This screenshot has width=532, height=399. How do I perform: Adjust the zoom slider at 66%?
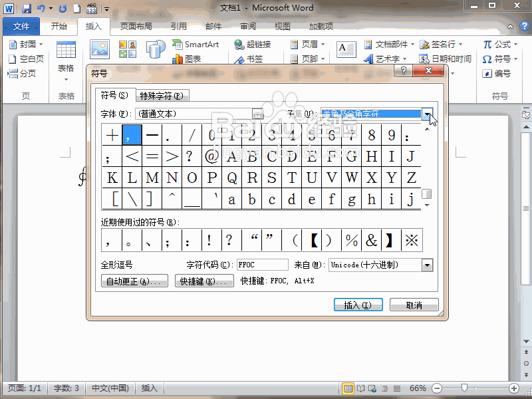coord(464,388)
